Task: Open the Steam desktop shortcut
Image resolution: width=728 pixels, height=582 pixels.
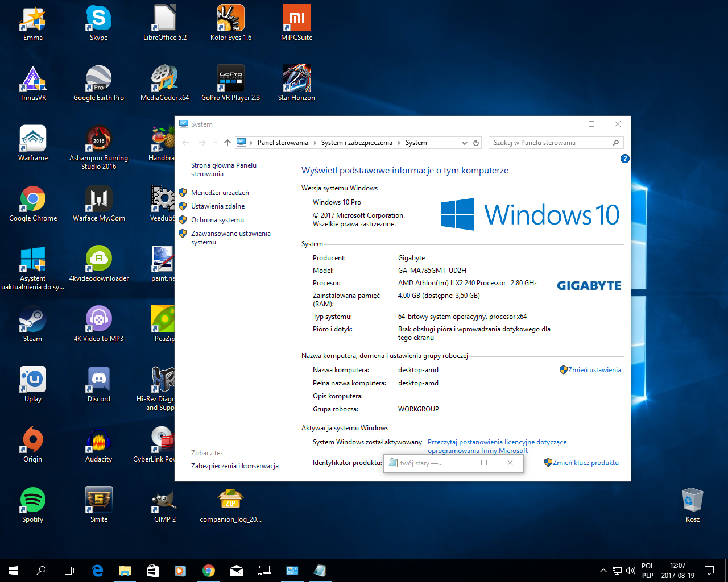Action: 33,319
